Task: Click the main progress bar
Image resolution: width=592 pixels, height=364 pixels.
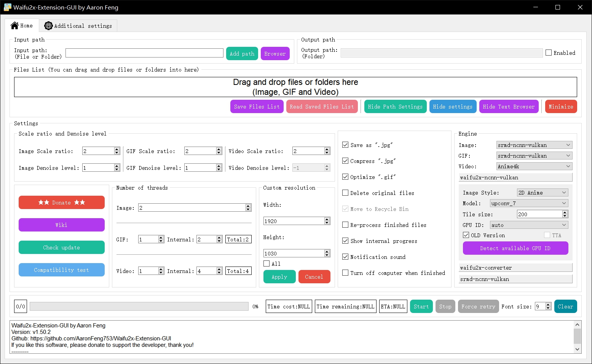Action: (x=139, y=307)
